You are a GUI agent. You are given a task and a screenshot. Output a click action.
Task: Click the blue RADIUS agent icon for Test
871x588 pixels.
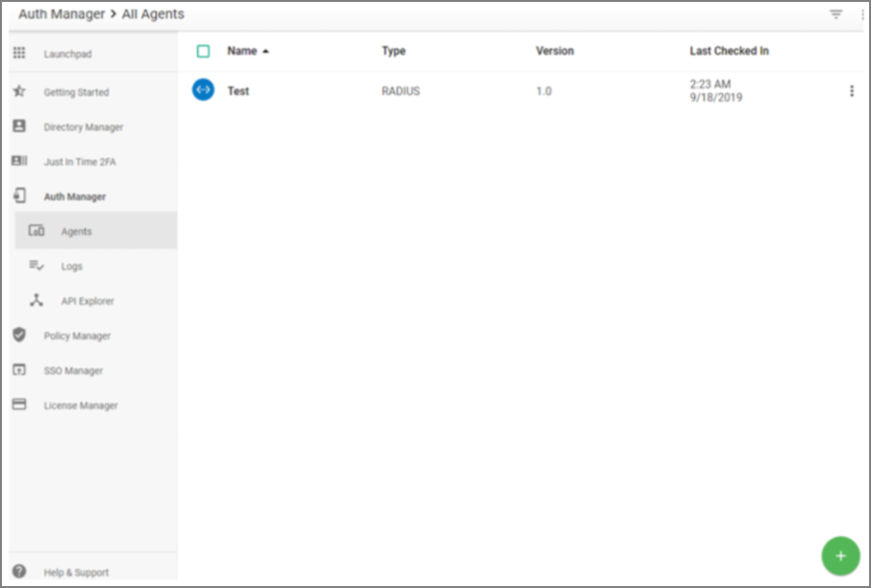click(203, 90)
